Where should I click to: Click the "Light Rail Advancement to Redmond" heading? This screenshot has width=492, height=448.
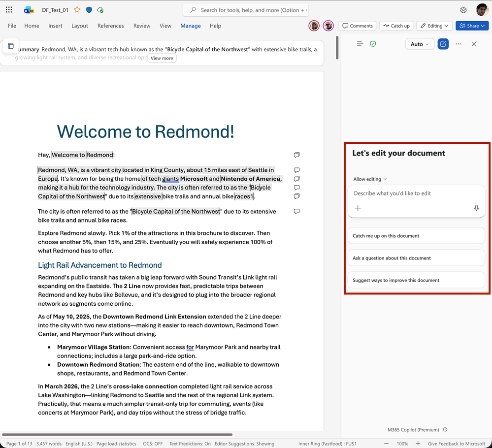100,265
